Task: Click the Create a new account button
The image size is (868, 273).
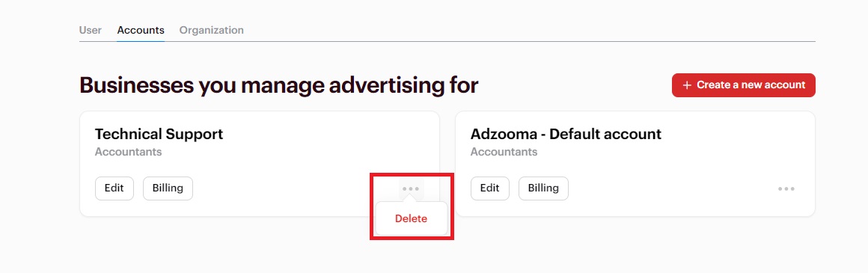Action: (x=744, y=85)
